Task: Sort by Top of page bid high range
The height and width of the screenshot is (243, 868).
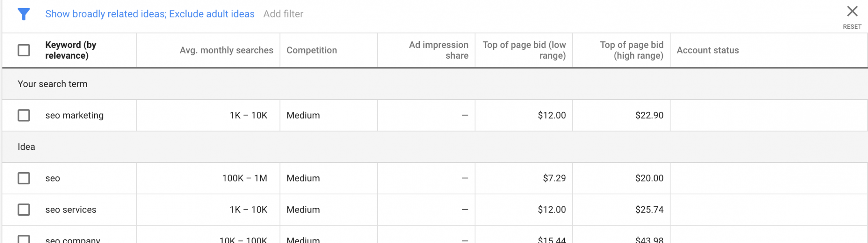Action: [632, 50]
